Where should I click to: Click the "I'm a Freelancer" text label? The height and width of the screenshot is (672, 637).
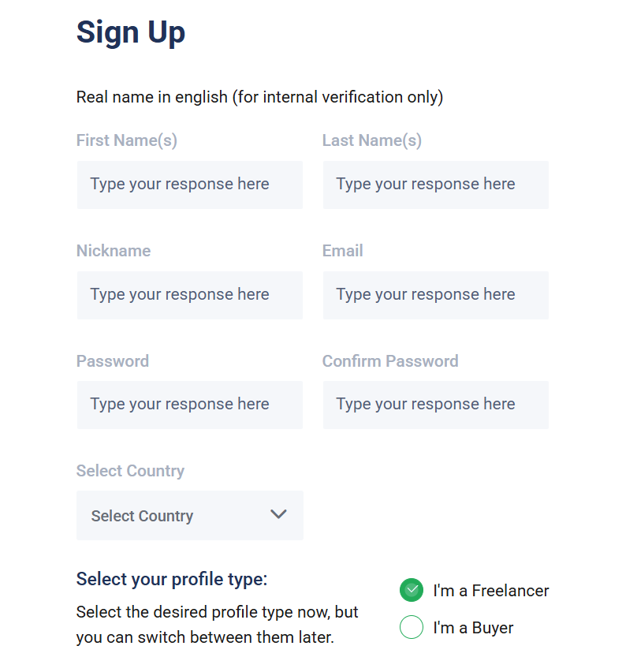(490, 591)
